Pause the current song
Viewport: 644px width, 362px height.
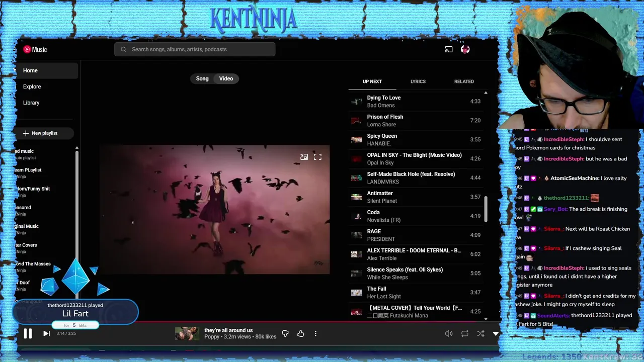pos(28,333)
